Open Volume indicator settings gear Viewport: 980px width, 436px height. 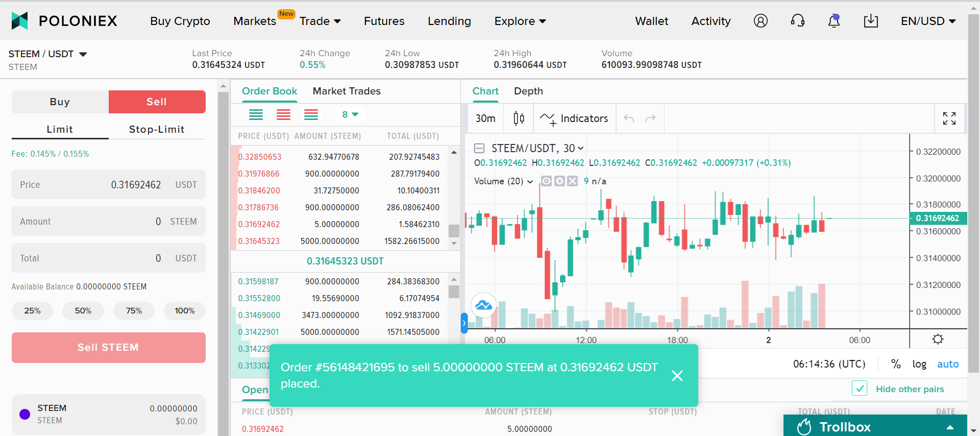(x=559, y=181)
